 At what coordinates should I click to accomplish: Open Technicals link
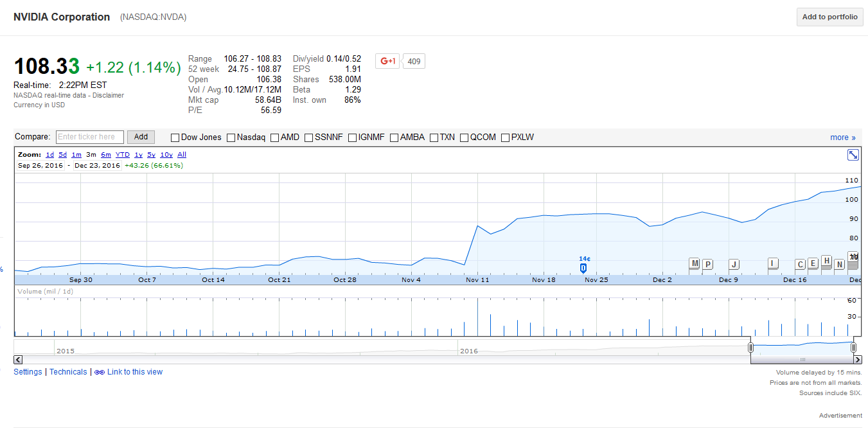click(68, 372)
